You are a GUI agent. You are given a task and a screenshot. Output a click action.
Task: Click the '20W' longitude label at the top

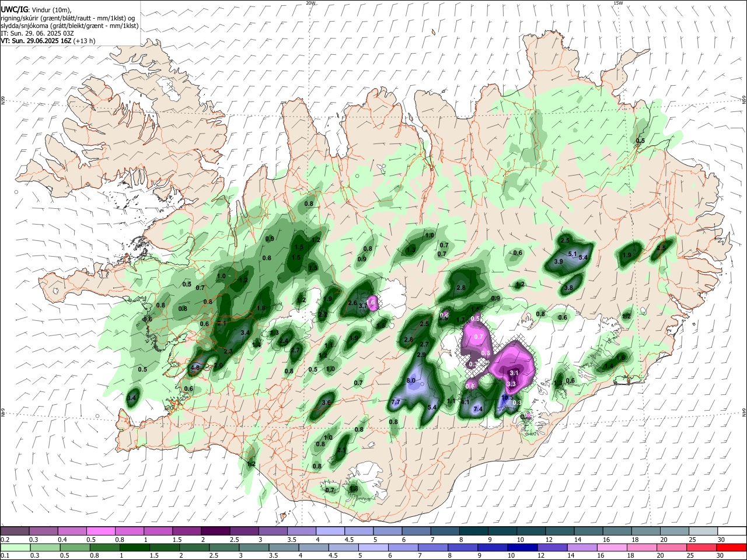tap(310, 3)
